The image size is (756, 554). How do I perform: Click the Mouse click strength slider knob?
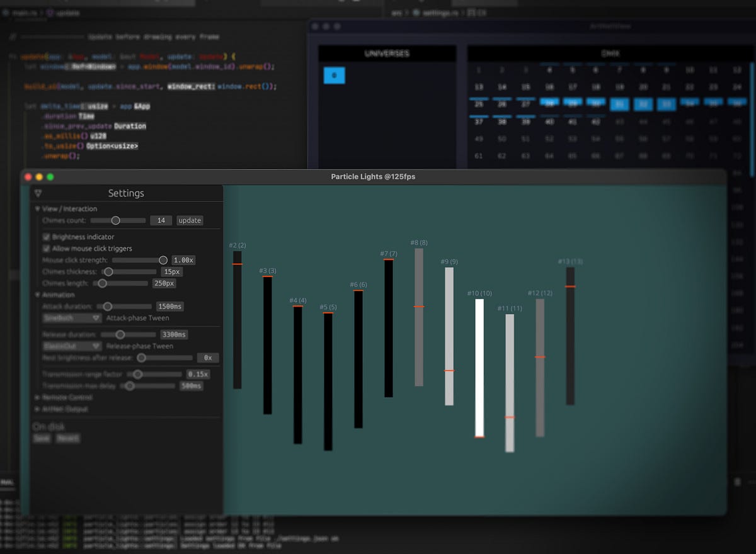coord(163,260)
